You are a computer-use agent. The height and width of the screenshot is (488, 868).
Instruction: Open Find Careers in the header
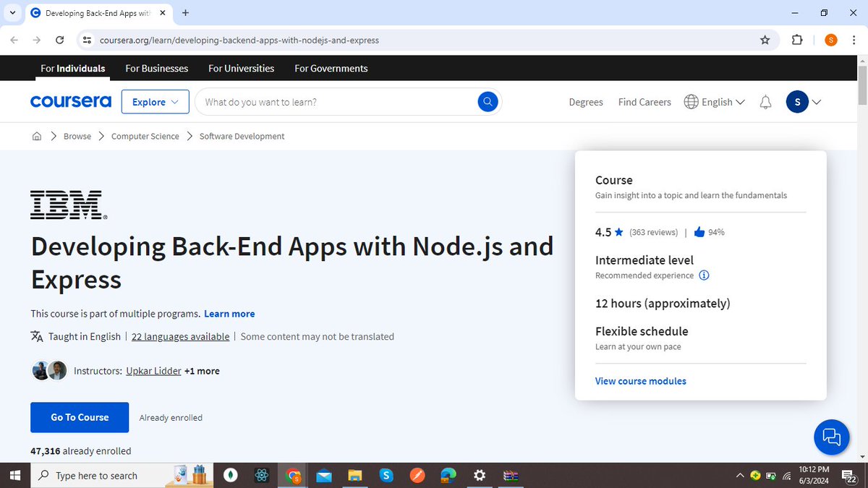(x=644, y=102)
